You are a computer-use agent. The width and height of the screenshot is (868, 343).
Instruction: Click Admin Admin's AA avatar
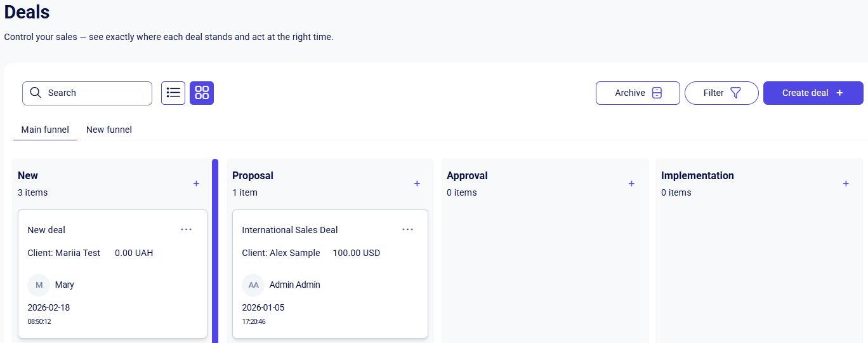tap(253, 285)
